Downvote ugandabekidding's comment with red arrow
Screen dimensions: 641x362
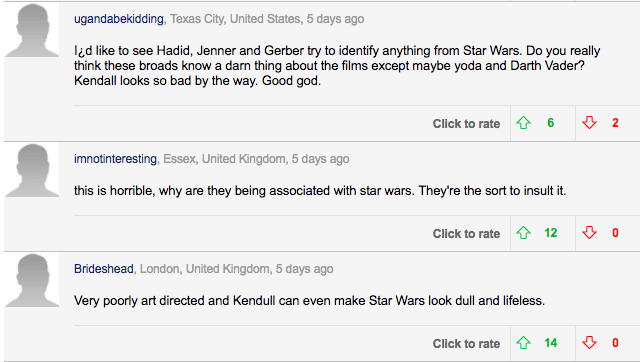tap(589, 123)
